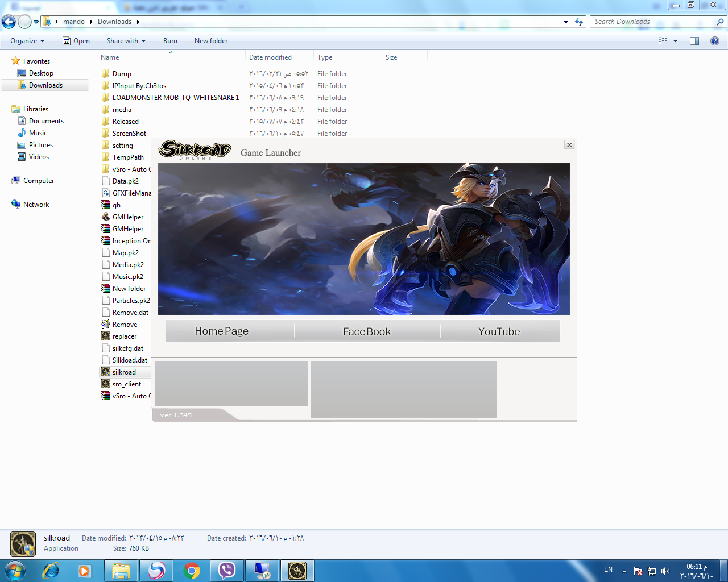This screenshot has height=582, width=728.
Task: Close the Silkroad Game Launcher window
Action: (x=569, y=145)
